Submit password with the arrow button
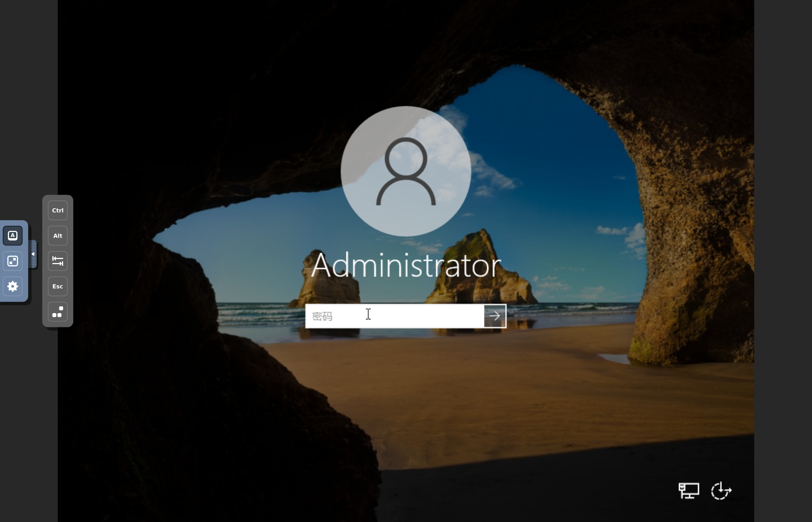The height and width of the screenshot is (522, 812). point(495,316)
